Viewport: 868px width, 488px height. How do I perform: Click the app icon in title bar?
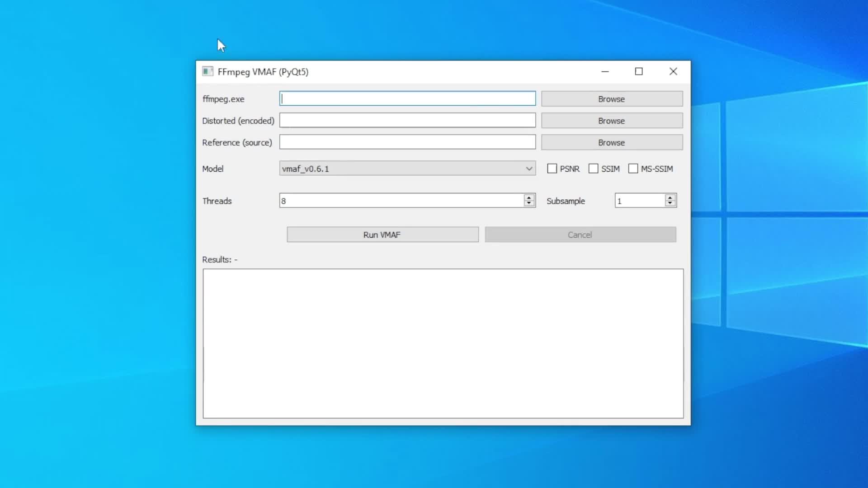(208, 71)
